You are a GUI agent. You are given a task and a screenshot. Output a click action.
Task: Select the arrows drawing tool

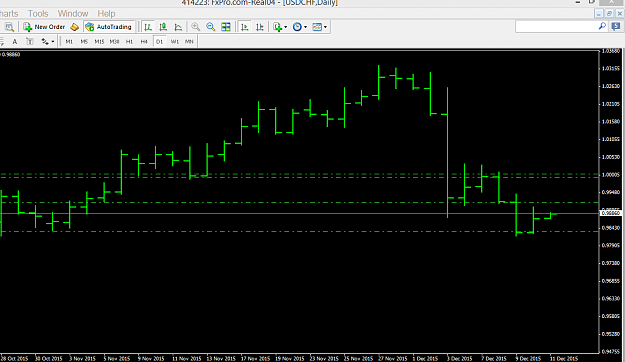coord(45,41)
